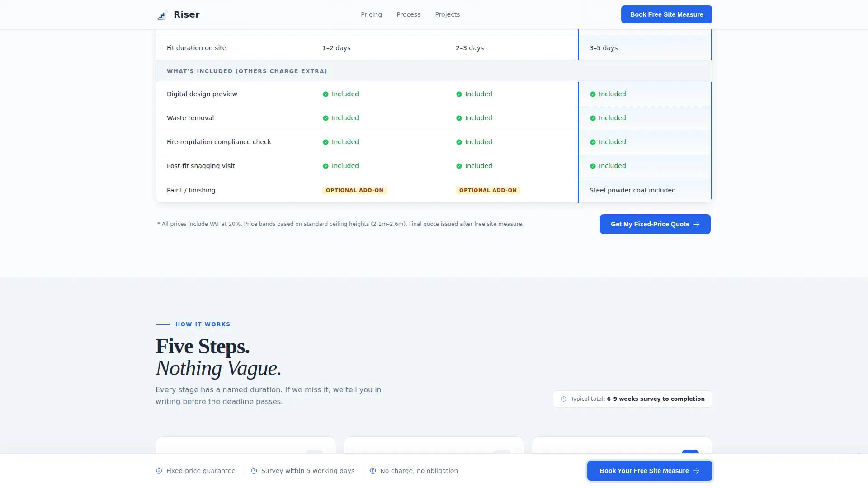Click '6–9 weeks survey to completion' badge text
Viewport: 868px width, 488px height.
tap(656, 399)
